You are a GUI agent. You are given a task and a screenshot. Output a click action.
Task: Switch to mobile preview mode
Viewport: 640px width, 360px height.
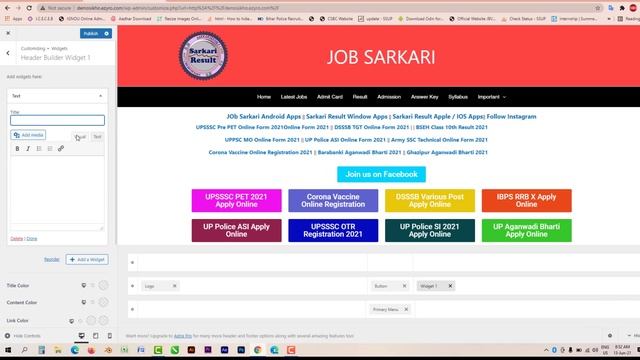(x=109, y=336)
